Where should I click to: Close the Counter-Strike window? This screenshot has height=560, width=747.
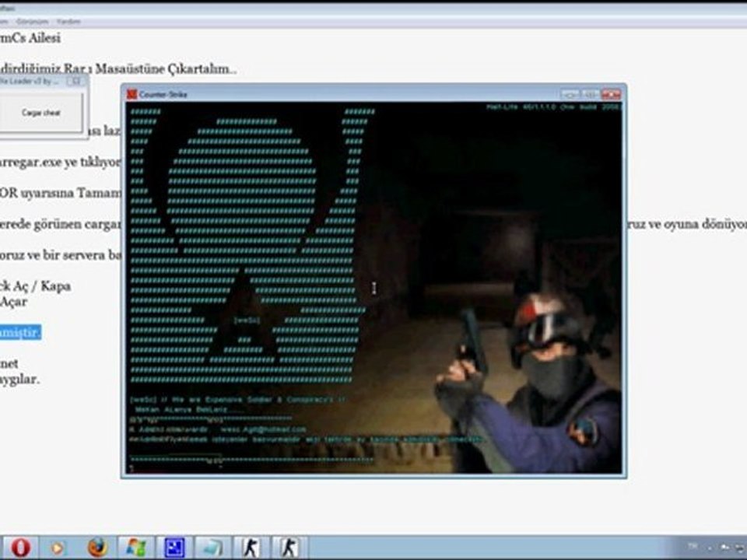click(x=611, y=94)
